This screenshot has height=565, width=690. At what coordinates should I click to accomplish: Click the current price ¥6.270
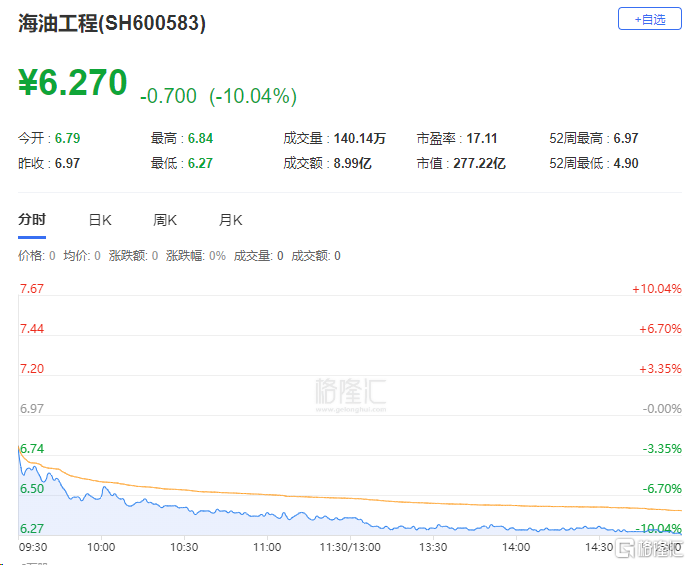73,82
